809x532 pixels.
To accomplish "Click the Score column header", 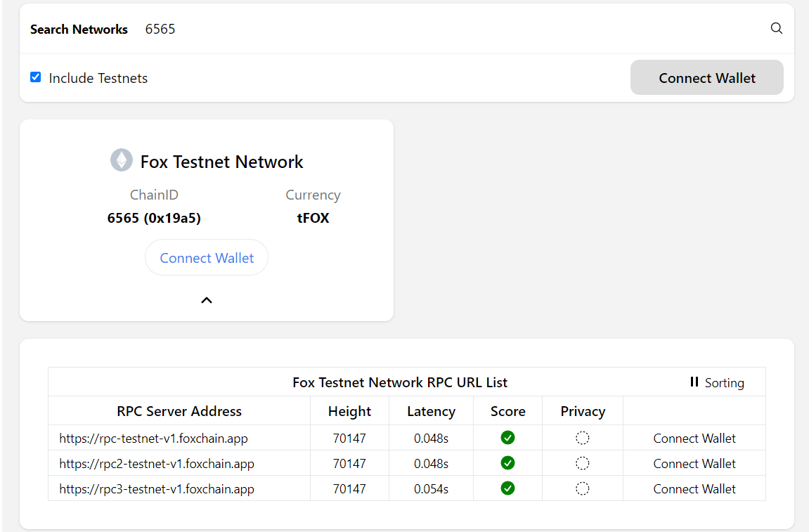I will tap(507, 411).
